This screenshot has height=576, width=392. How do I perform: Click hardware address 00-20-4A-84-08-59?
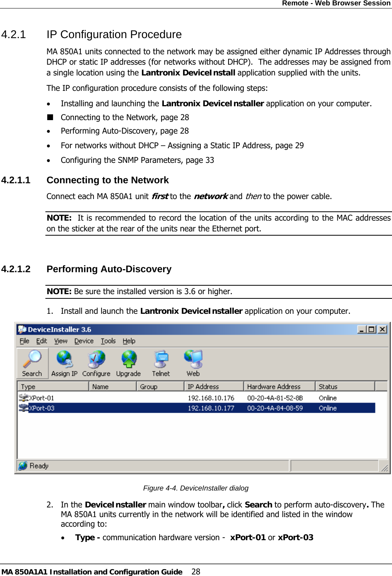[x=275, y=408]
